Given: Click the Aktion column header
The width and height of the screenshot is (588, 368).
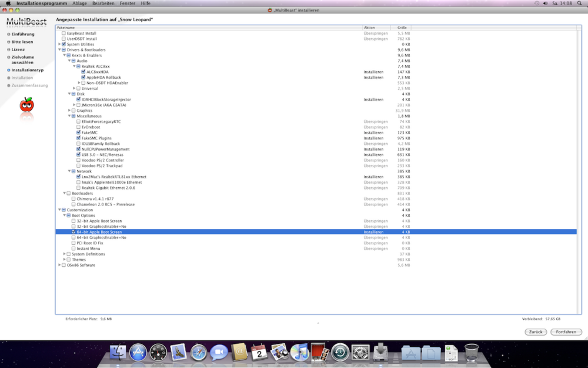Looking at the screenshot, I should (x=376, y=28).
